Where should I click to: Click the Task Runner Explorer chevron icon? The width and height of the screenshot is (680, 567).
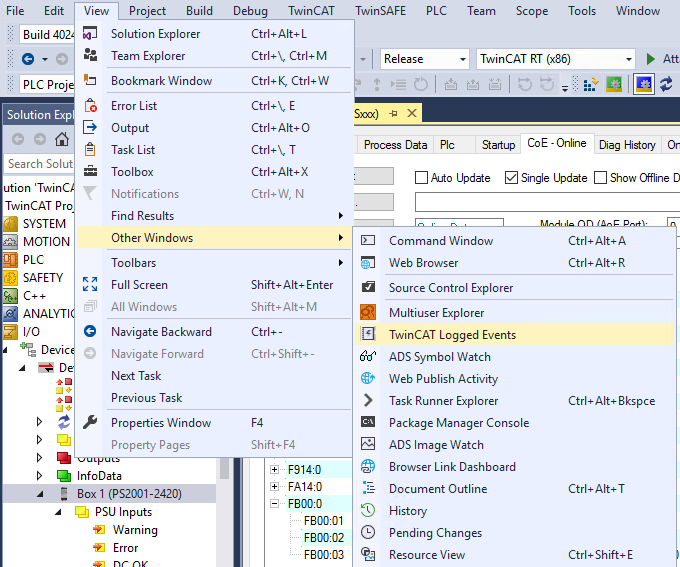[x=368, y=400]
